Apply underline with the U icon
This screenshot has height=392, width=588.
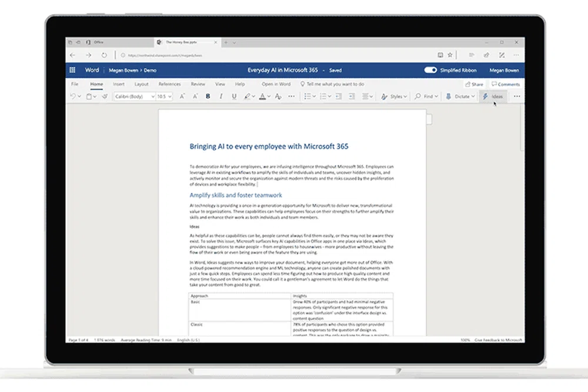tap(234, 96)
